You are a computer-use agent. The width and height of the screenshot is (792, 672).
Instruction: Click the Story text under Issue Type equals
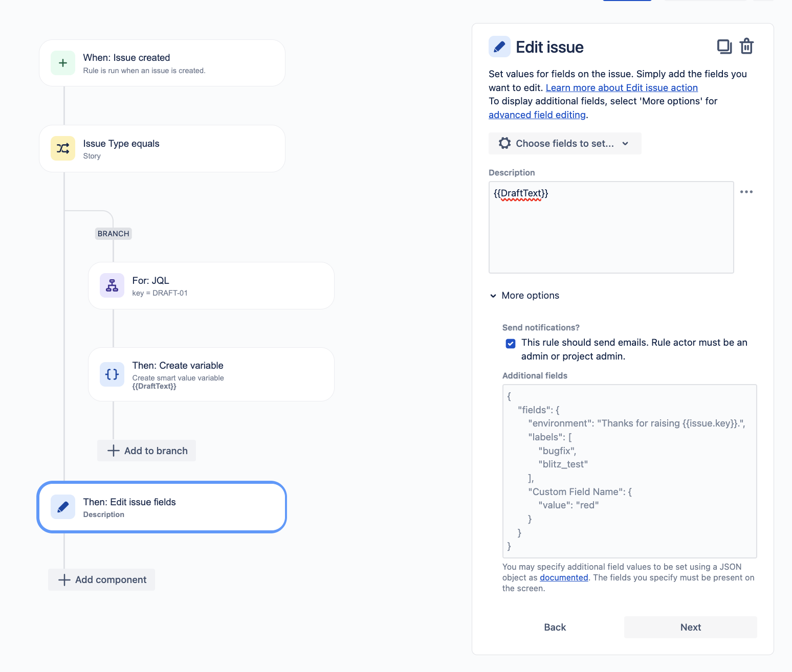[92, 156]
